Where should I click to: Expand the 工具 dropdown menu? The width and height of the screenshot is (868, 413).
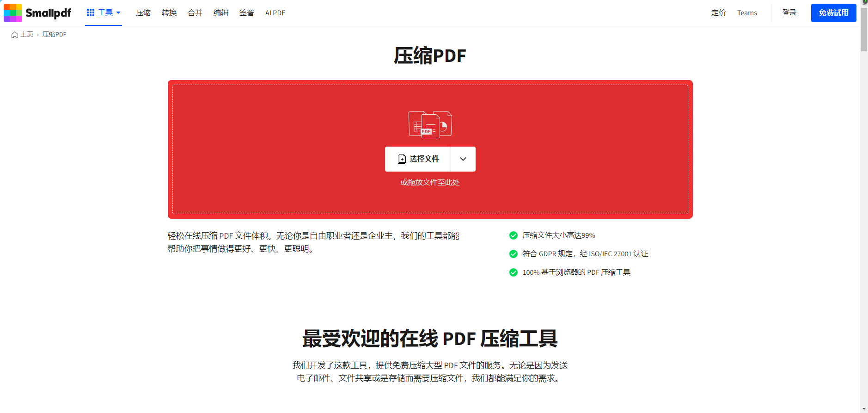click(105, 12)
